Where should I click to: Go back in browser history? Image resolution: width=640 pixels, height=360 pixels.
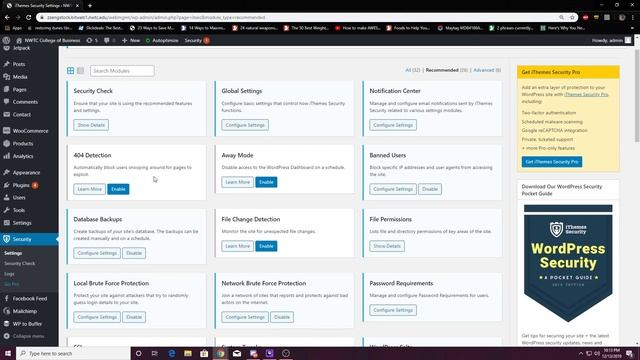[7, 18]
